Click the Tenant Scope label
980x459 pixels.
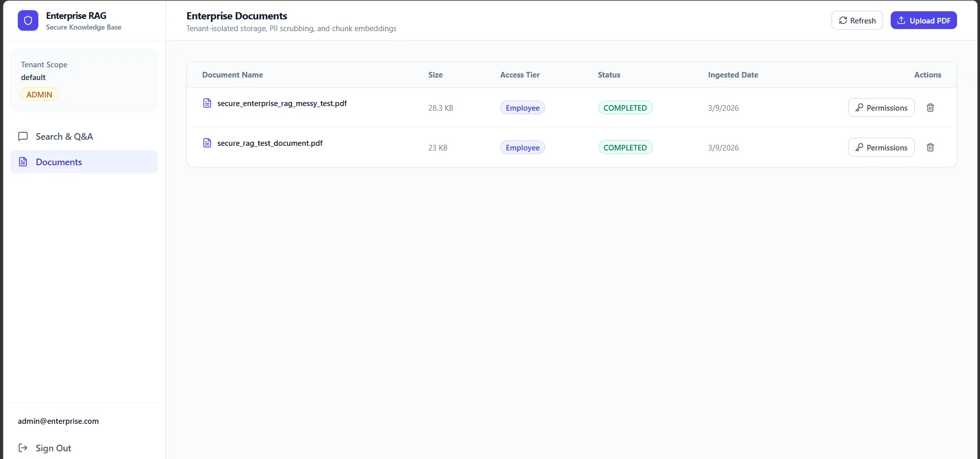point(44,64)
